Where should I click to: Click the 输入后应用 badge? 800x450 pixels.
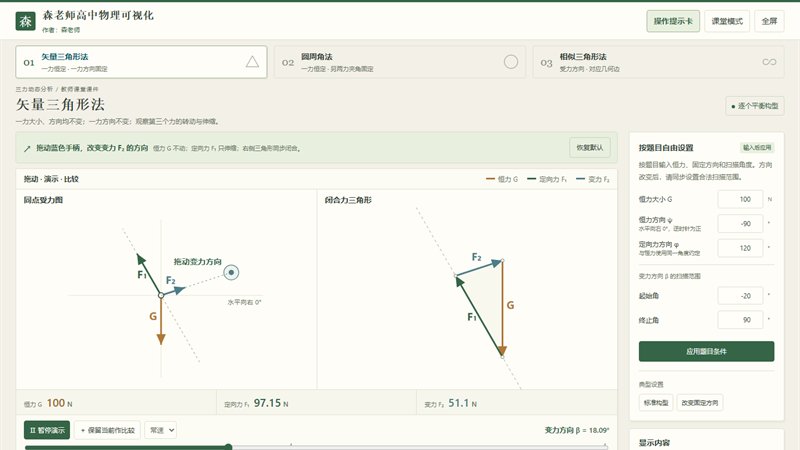click(x=757, y=147)
